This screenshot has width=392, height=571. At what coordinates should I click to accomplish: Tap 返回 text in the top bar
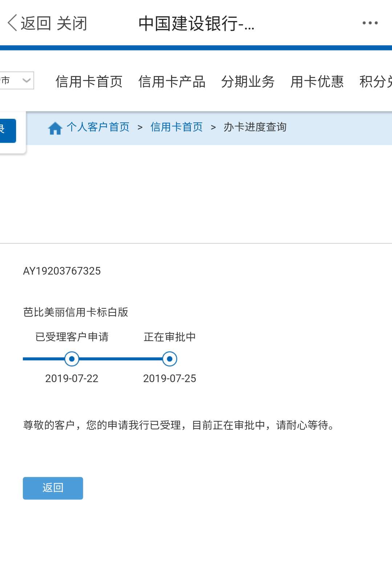pyautogui.click(x=36, y=24)
